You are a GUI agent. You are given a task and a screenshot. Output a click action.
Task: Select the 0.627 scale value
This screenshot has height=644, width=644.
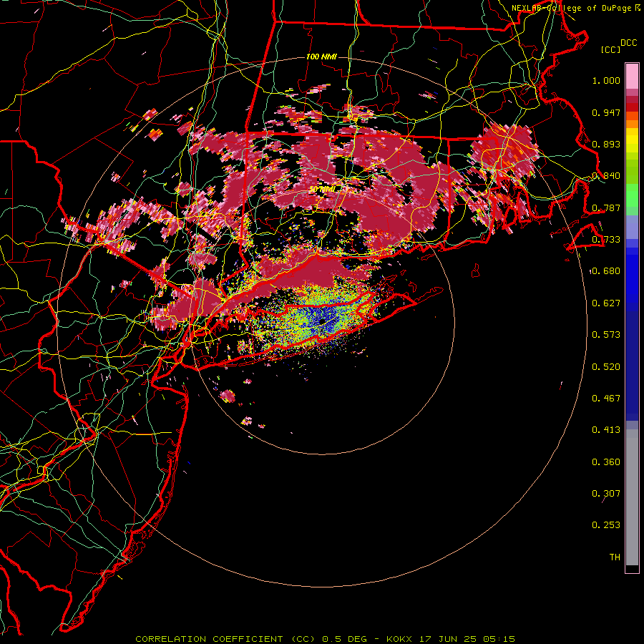click(x=606, y=303)
